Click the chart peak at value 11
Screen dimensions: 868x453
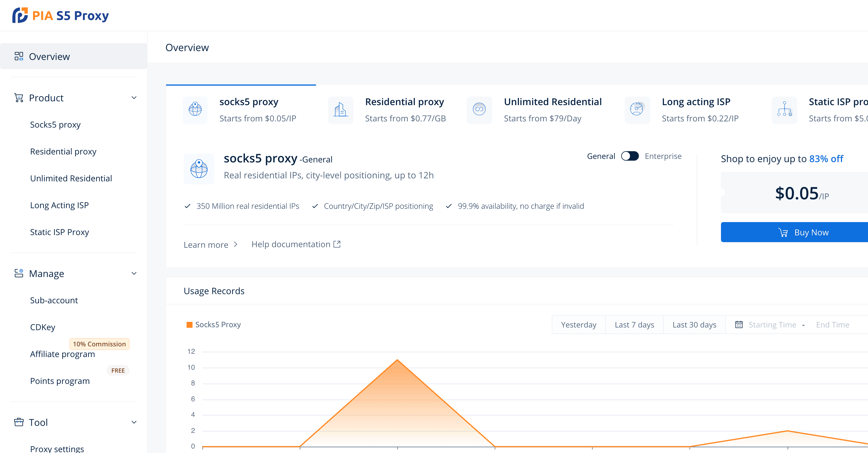[397, 360]
